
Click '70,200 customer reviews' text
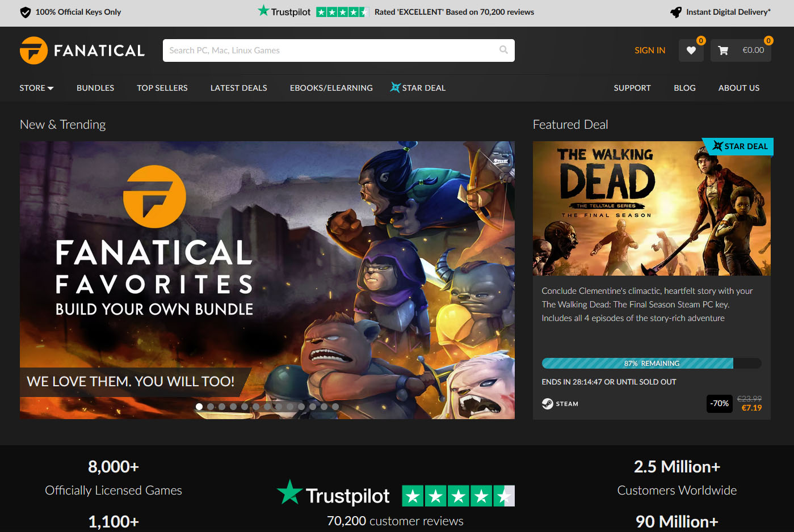(395, 521)
